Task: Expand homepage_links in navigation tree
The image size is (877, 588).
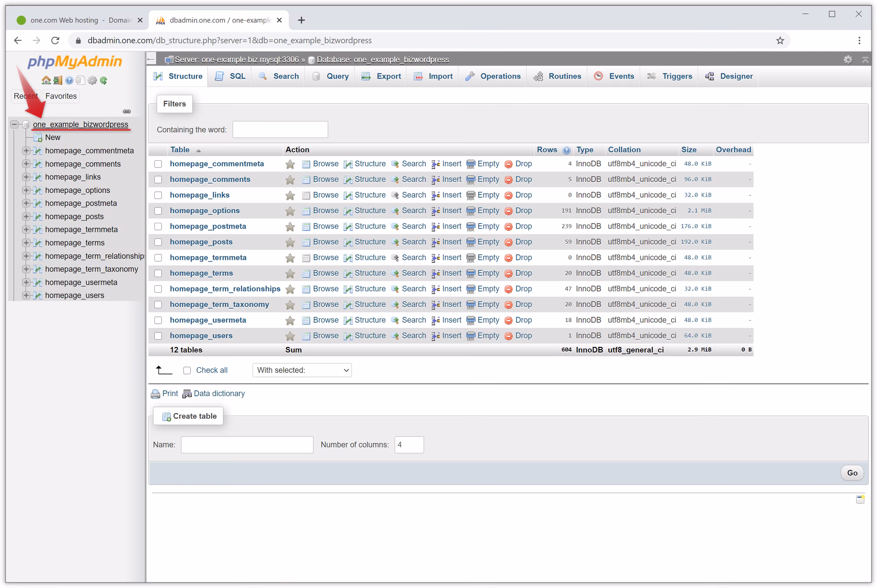Action: (x=26, y=177)
